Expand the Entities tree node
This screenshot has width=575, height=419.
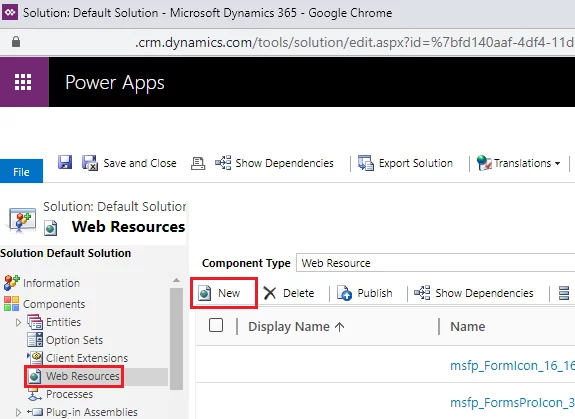[x=18, y=322]
